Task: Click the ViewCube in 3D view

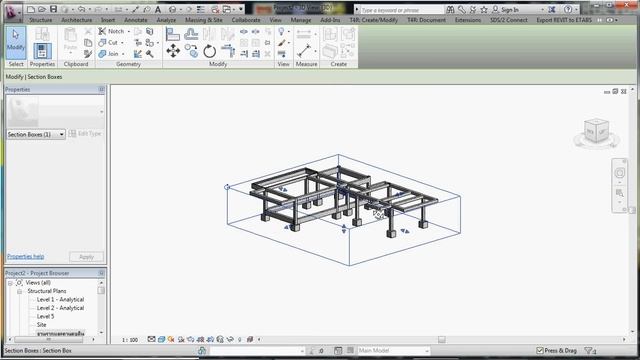Action: tap(596, 131)
